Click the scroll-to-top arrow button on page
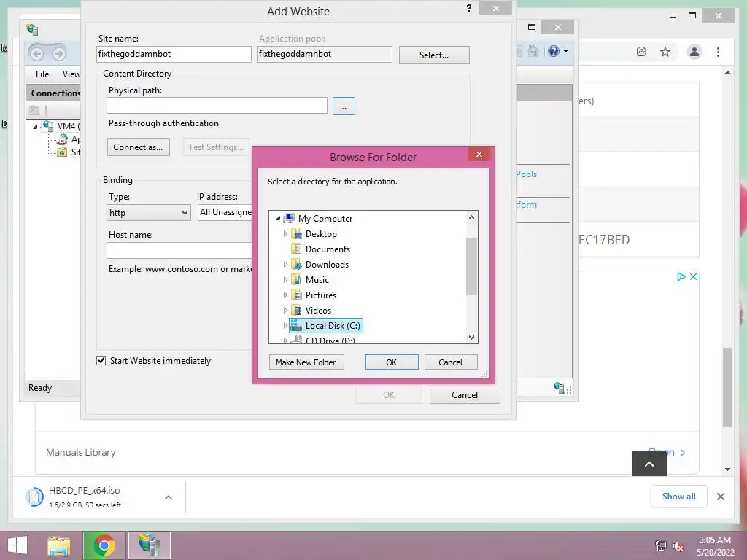 [649, 463]
